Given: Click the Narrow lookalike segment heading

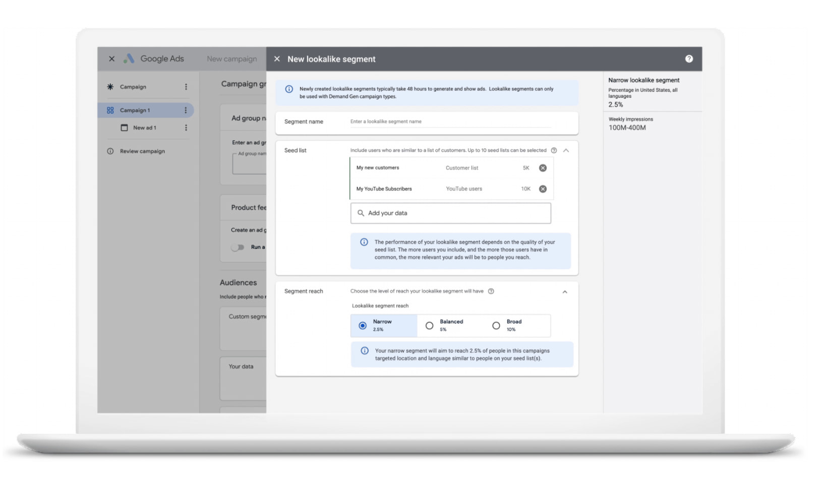Looking at the screenshot, I should point(644,80).
